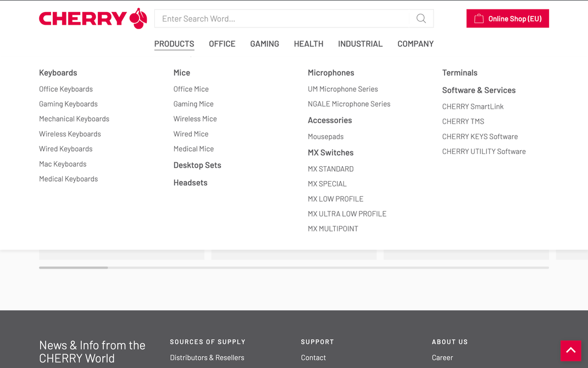This screenshot has height=368, width=588.
Task: Select UM Microphone Series
Action: coord(343,89)
